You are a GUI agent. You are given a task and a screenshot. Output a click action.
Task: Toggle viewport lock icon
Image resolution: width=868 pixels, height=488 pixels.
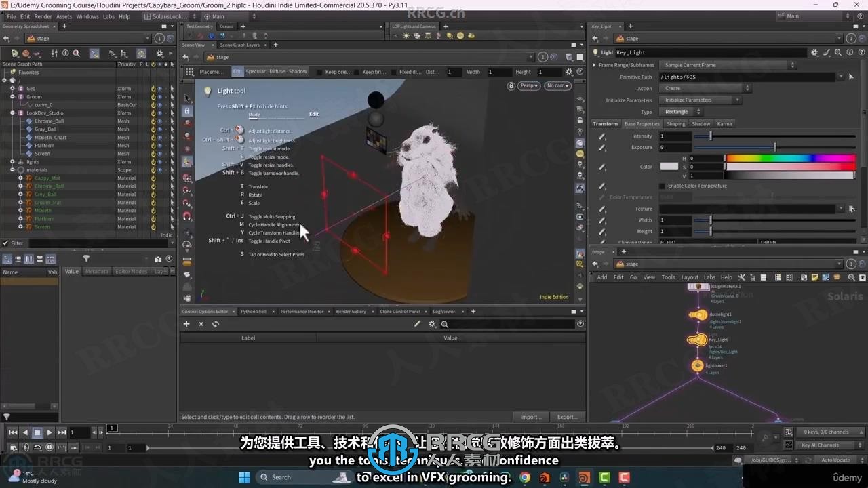pos(511,86)
